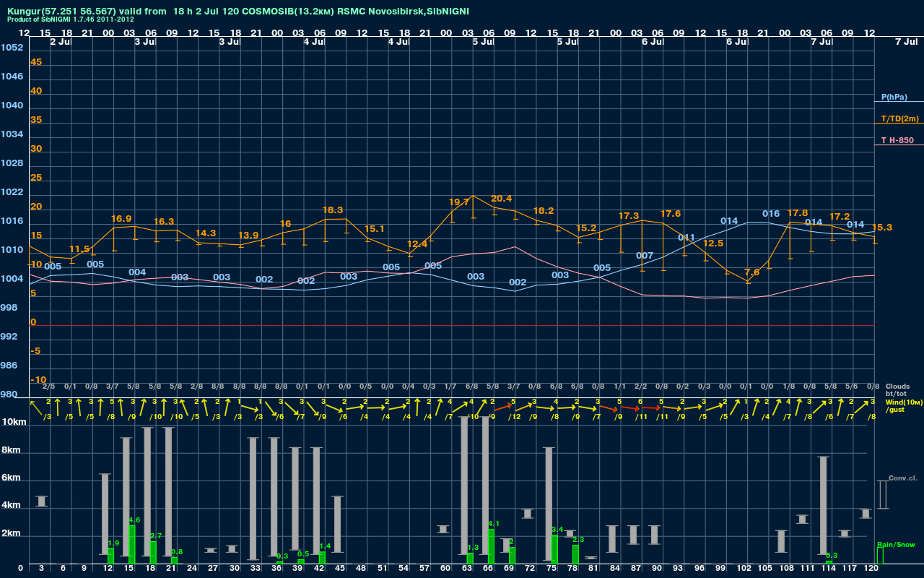Click the 016 pressure curve label
This screenshot has height=578, width=924.
tap(771, 214)
